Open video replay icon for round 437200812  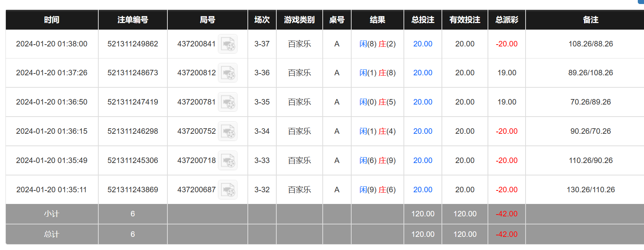tap(228, 73)
